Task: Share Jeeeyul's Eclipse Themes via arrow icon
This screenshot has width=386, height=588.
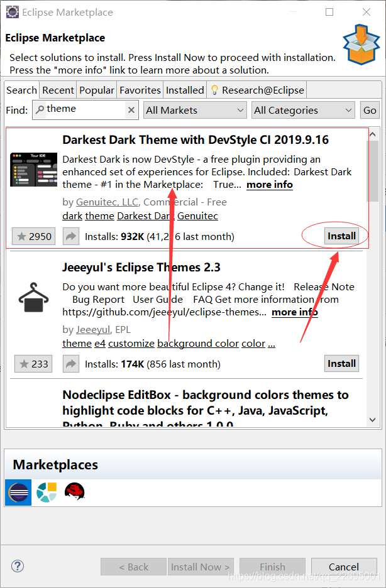Action: [71, 364]
